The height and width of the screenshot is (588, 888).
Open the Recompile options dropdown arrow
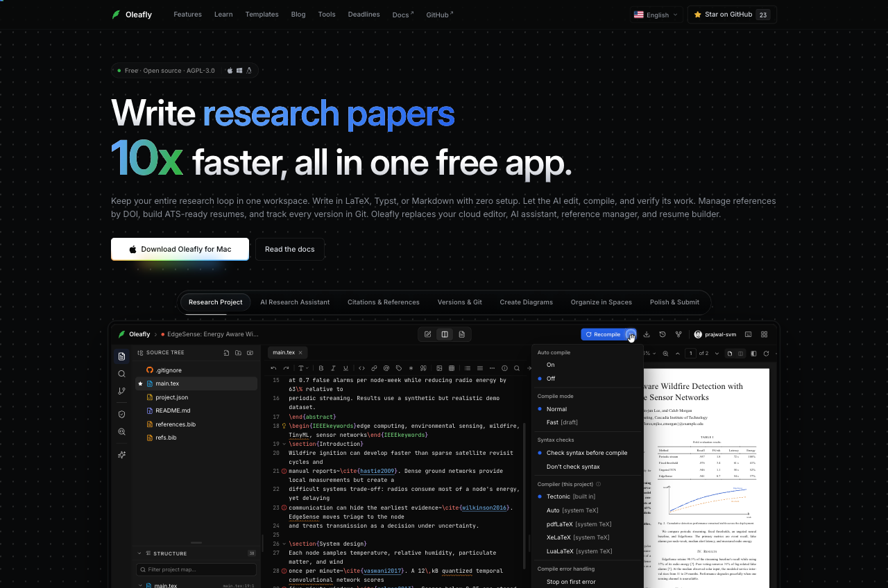[630, 334]
